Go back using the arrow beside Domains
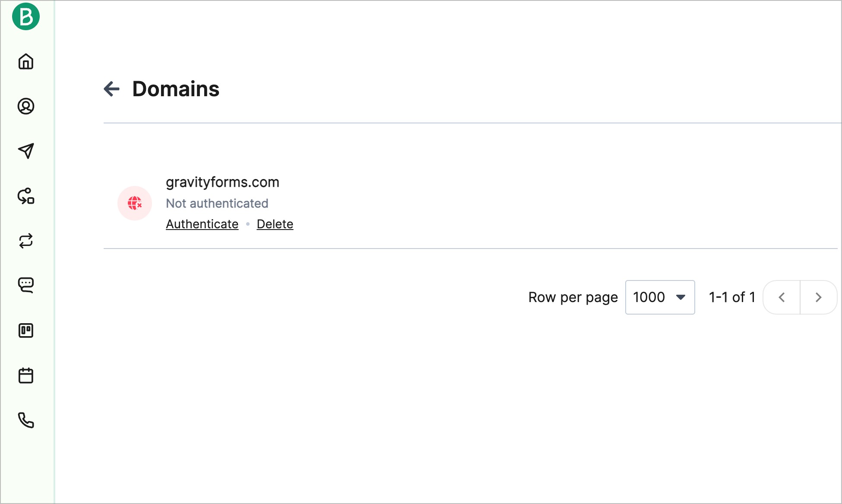Image resolution: width=842 pixels, height=504 pixels. click(x=112, y=89)
